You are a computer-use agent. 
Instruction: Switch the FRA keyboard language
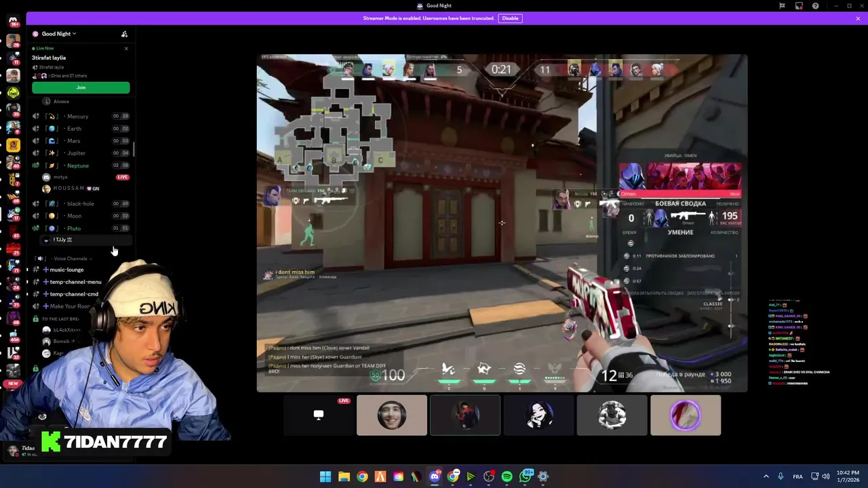pos(798,476)
